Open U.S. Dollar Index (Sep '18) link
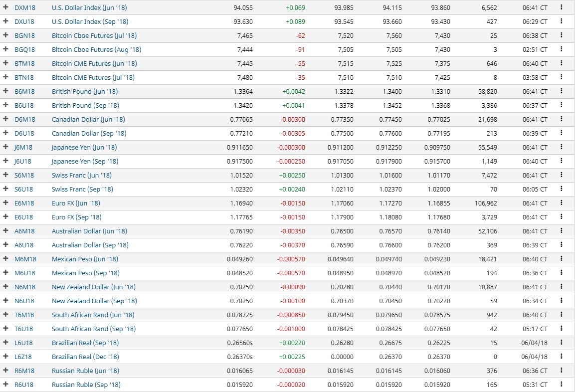 90,22
